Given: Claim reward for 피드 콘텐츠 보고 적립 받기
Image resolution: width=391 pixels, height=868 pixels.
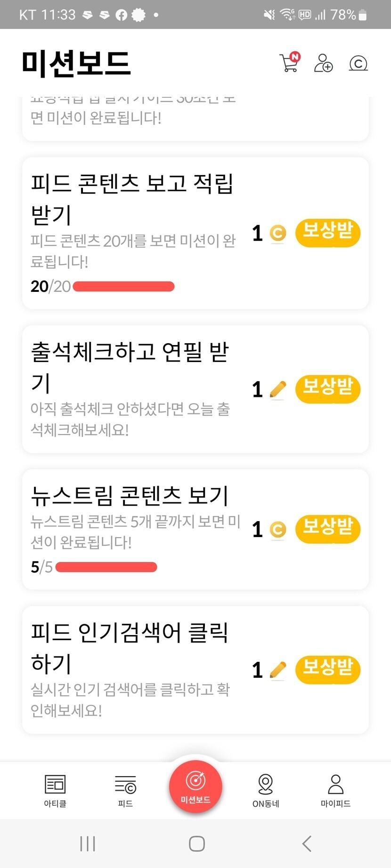Looking at the screenshot, I should pos(327,233).
